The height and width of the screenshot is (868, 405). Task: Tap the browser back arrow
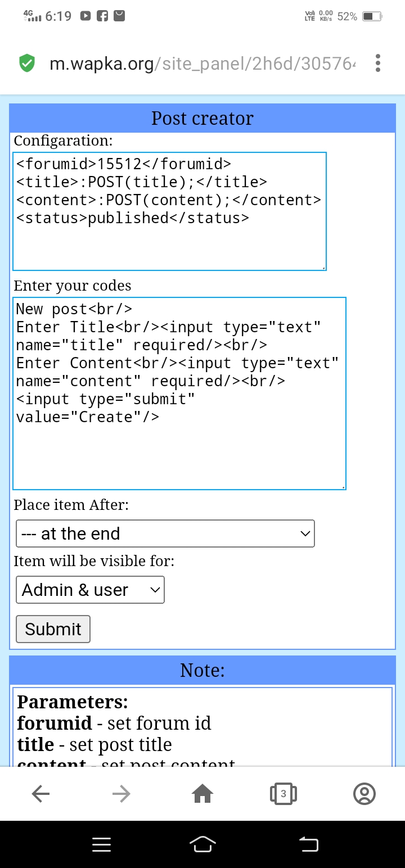(x=40, y=793)
